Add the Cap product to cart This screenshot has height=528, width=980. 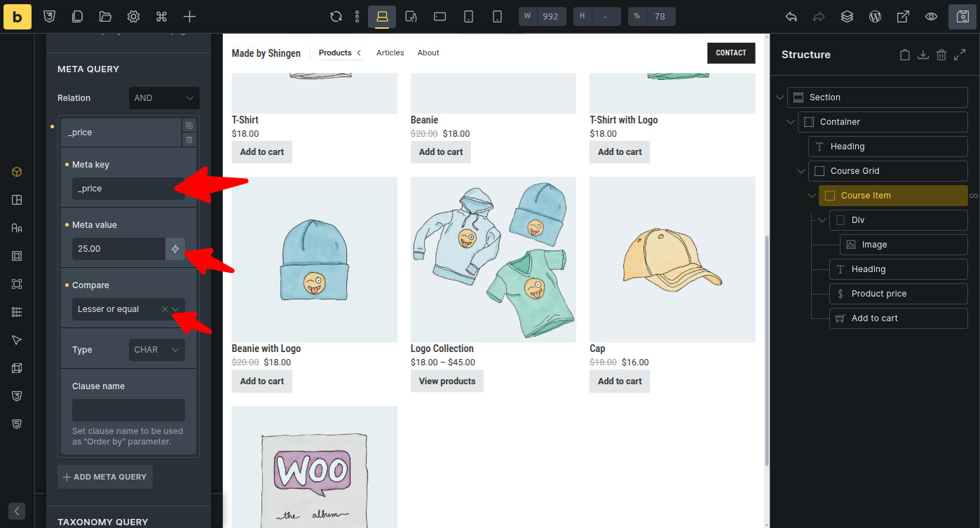pos(620,381)
